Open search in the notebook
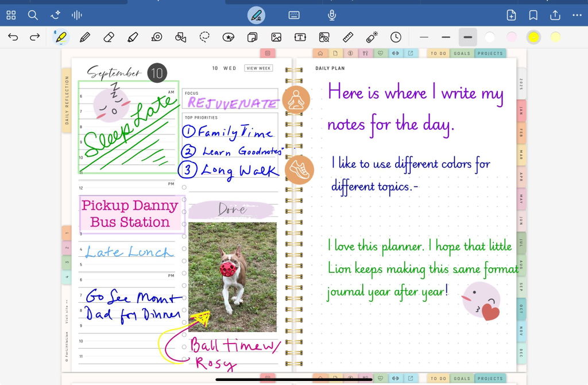The height and width of the screenshot is (385, 588). pyautogui.click(x=33, y=15)
